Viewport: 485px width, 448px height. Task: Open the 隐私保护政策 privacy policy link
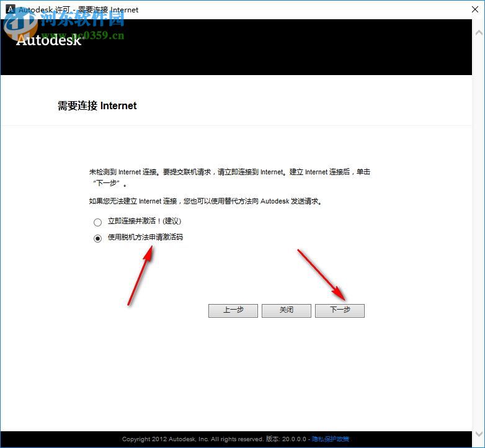330,439
